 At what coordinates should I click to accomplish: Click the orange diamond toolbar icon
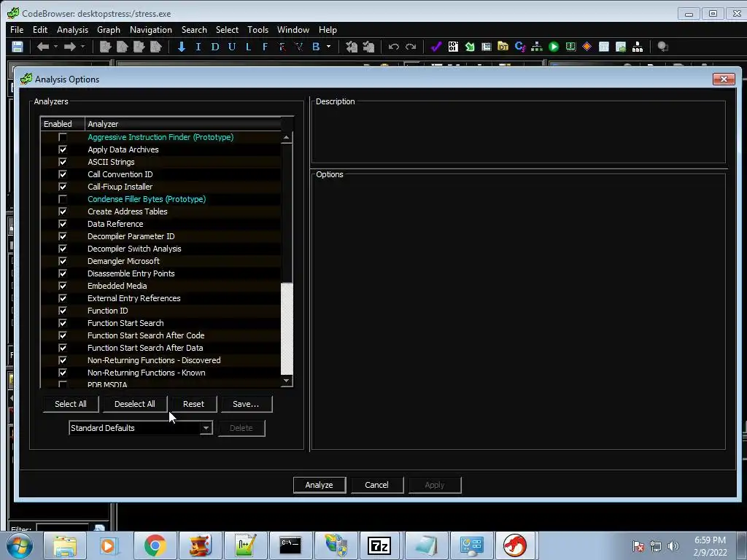587,47
